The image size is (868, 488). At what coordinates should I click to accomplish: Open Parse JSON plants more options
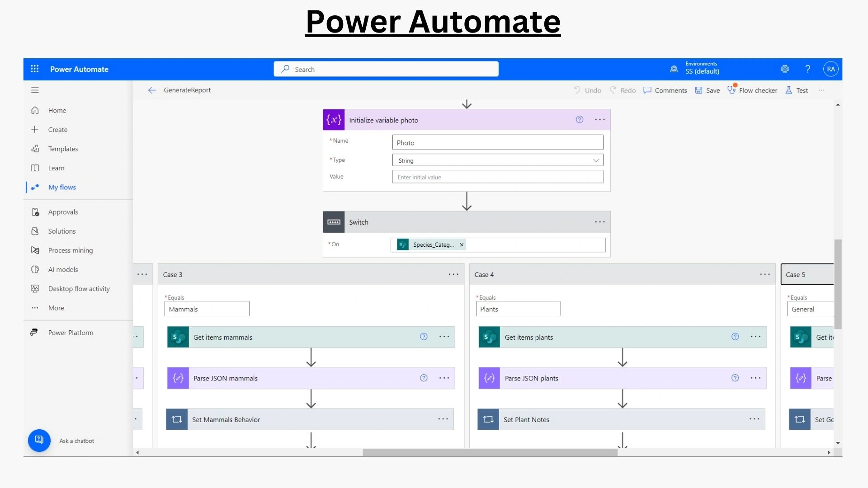(756, 378)
